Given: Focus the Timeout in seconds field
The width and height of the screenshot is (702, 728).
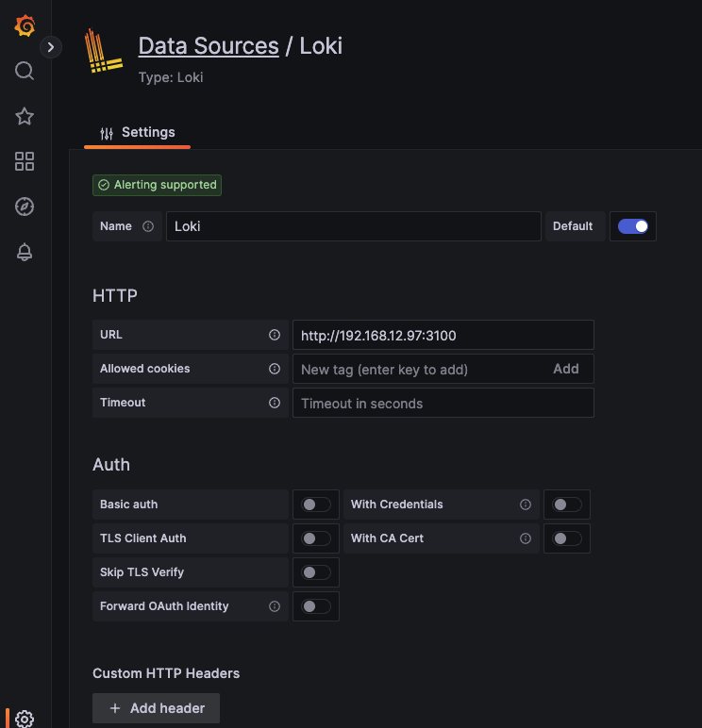Looking at the screenshot, I should [443, 403].
